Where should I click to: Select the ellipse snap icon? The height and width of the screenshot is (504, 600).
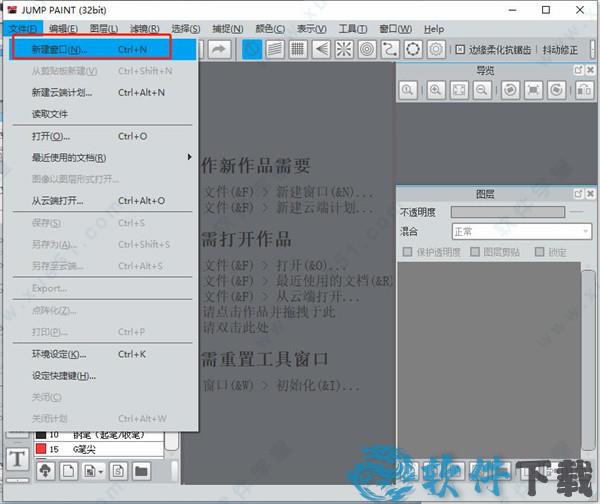413,49
